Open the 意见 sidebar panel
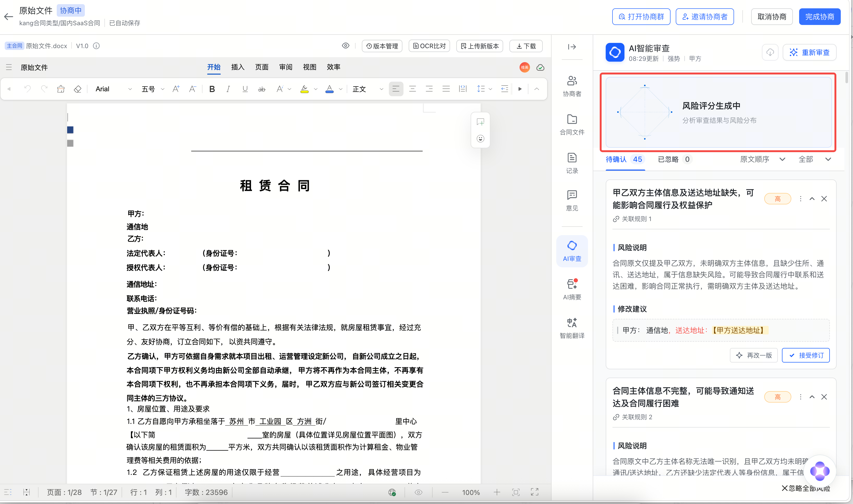 point(572,200)
